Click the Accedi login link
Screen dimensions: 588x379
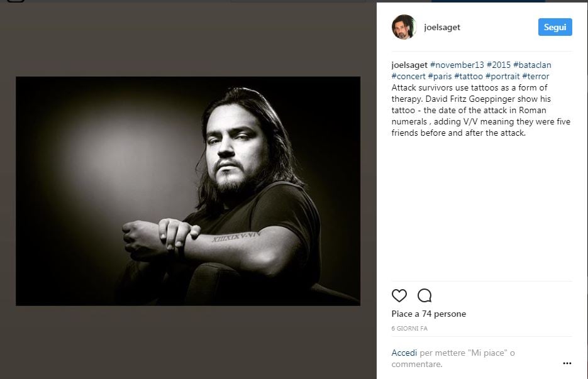404,353
